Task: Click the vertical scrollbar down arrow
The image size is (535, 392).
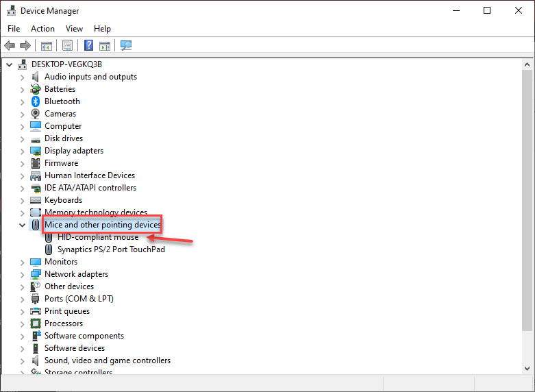Action: coord(527,367)
